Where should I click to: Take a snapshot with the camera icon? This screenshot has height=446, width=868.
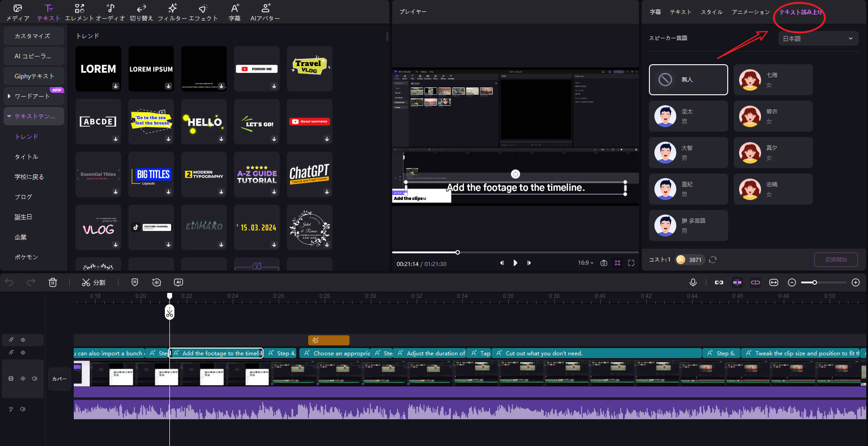[604, 263]
